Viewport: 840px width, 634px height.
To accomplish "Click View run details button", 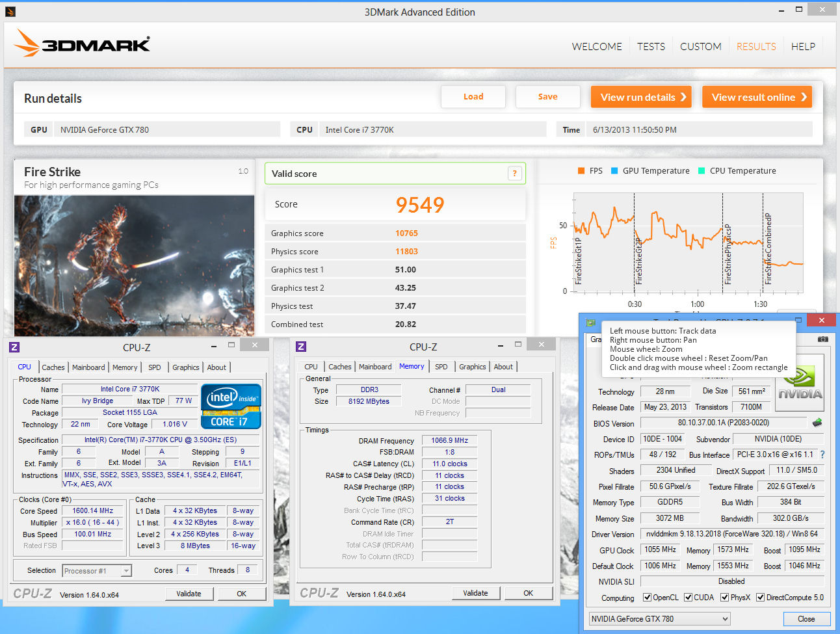I will point(641,97).
